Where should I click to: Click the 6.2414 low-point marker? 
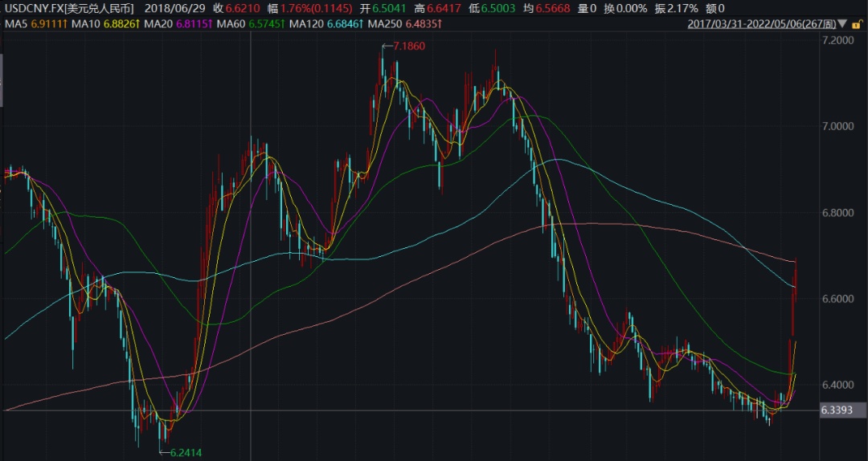[181, 453]
